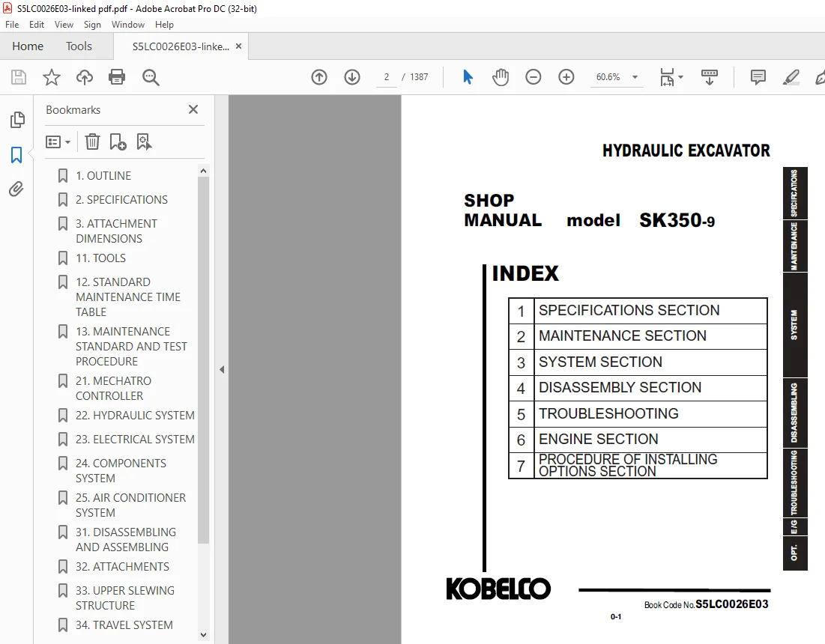Zoom in with plus icon
The image size is (825, 644).
click(566, 77)
